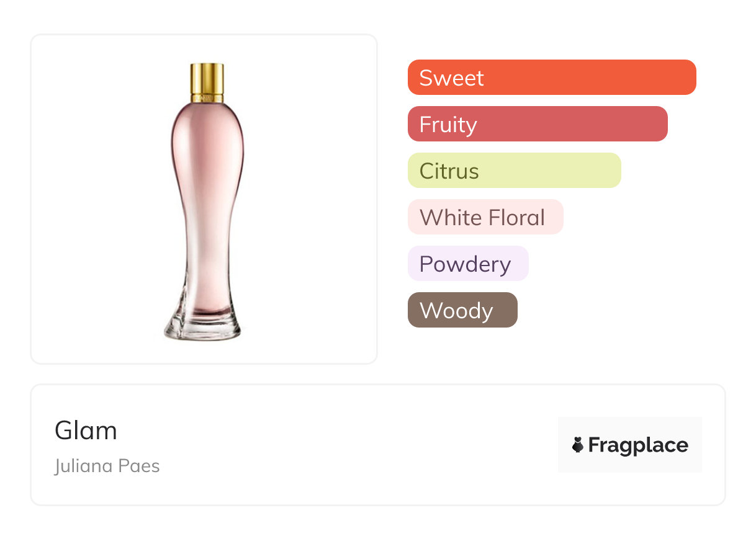Screen dimensions: 756x536
Task: Click the Powdery text label
Action: pyautogui.click(x=465, y=264)
